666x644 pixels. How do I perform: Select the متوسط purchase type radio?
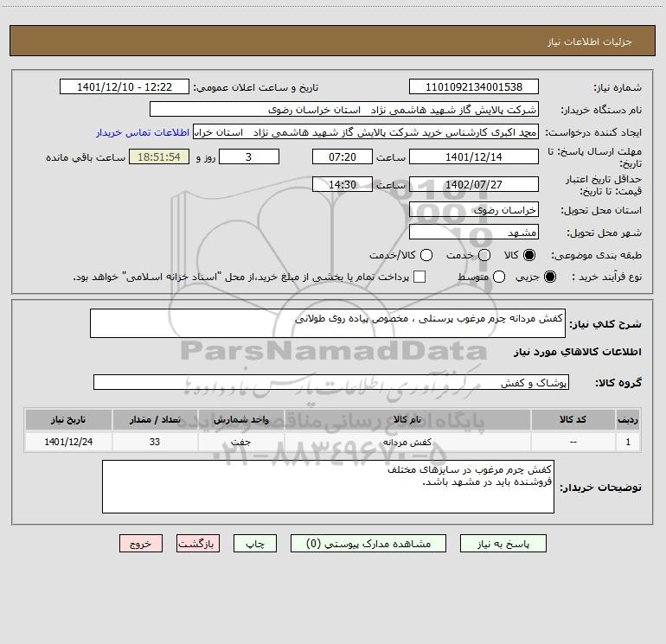(499, 277)
